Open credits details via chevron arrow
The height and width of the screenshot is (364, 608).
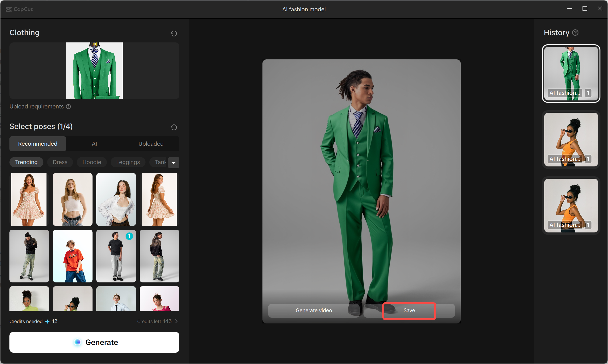(177, 321)
